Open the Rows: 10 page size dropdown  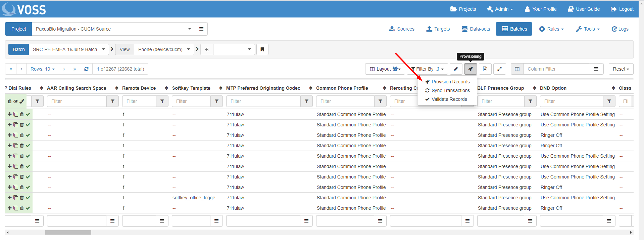[42, 69]
